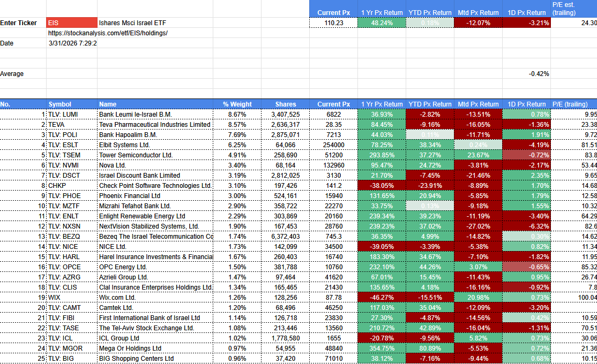Click Israel Discount Bank price 3130
This screenshot has width=597, height=364.
(x=333, y=176)
